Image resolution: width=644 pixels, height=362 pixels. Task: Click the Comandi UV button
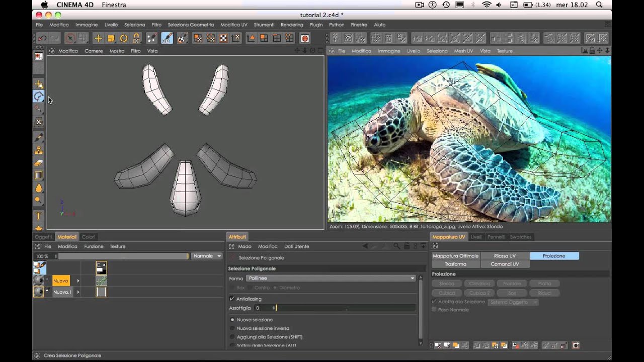[505, 264]
